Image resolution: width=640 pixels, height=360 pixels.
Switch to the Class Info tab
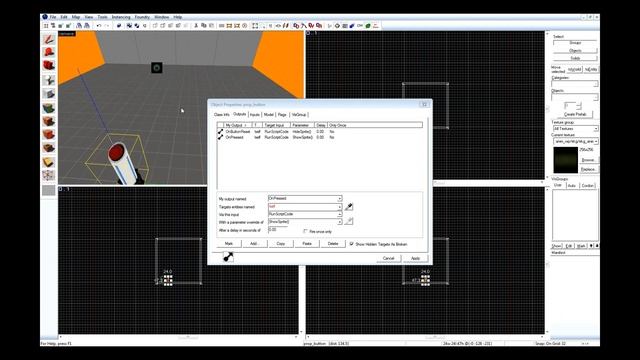click(x=222, y=115)
